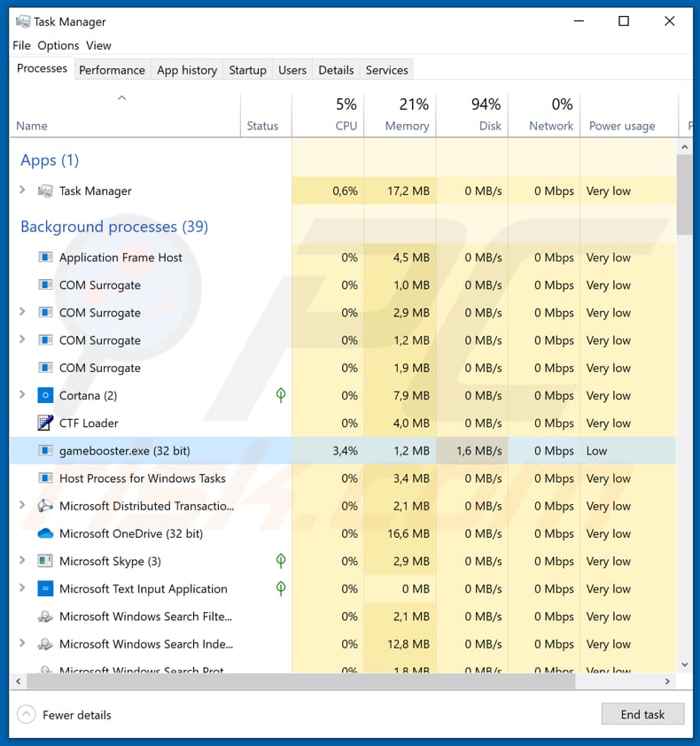Switch to the Services tab
This screenshot has height=746, width=700.
[x=386, y=70]
